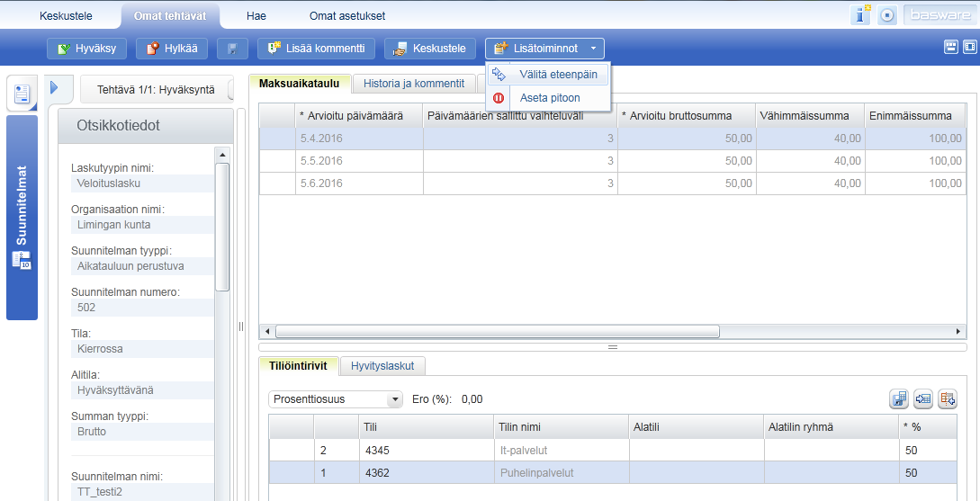Click the document form icon in left sidebar
This screenshot has width=980, height=501.
tap(22, 94)
